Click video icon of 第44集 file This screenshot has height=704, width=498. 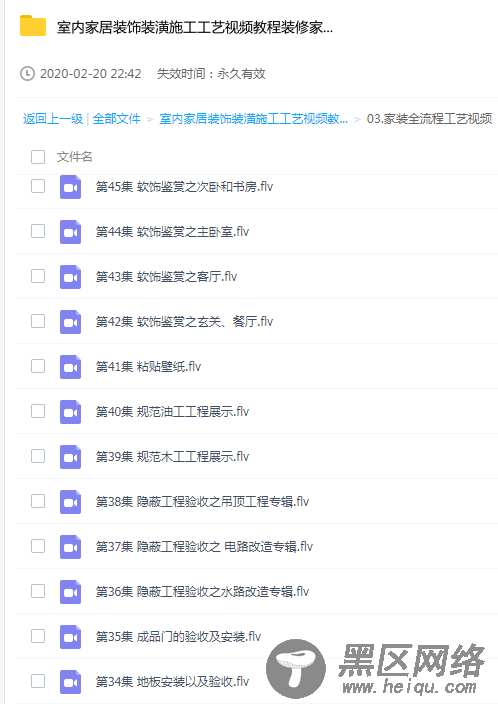tap(71, 232)
